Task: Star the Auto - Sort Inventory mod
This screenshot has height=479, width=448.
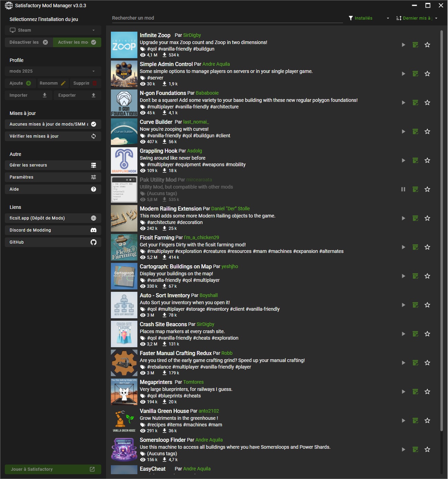Action: 427,305
